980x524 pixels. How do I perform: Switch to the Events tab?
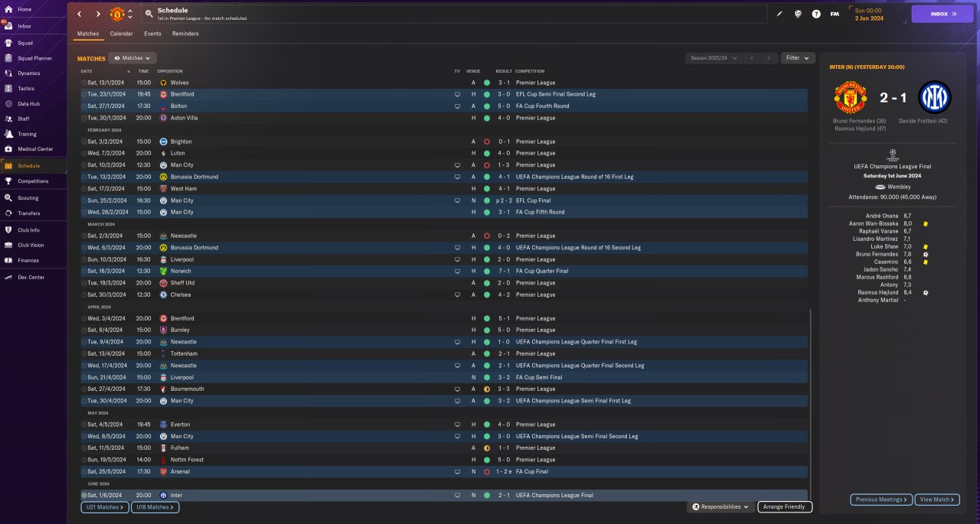point(152,34)
